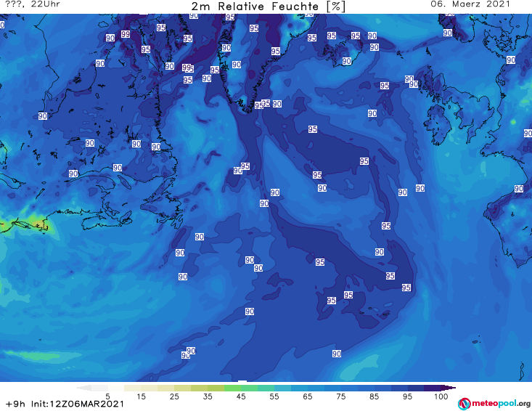Select the title '2m Relative Feuchte [%]'

pyautogui.click(x=269, y=7)
